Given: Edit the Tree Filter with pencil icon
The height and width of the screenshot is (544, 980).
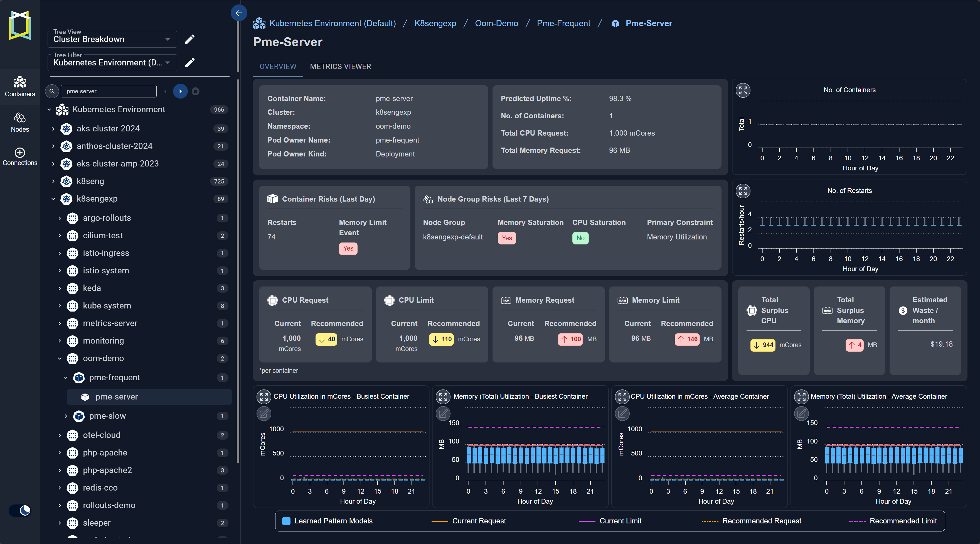Looking at the screenshot, I should (190, 62).
